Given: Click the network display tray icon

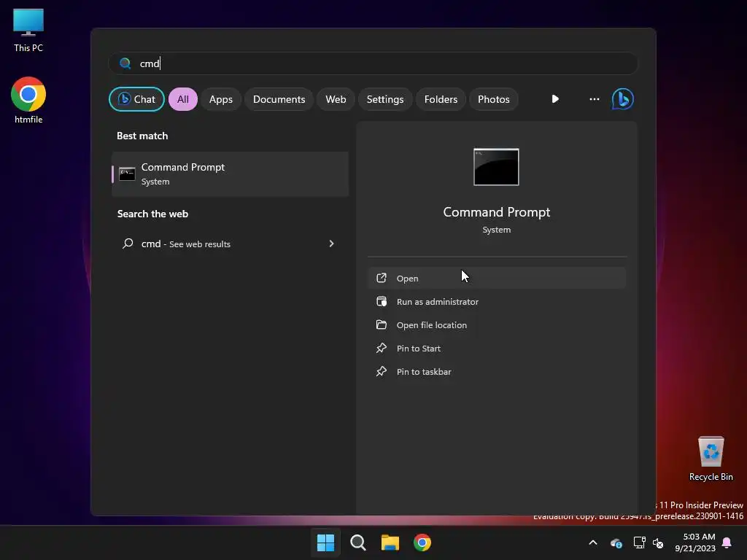Looking at the screenshot, I should coord(639,542).
